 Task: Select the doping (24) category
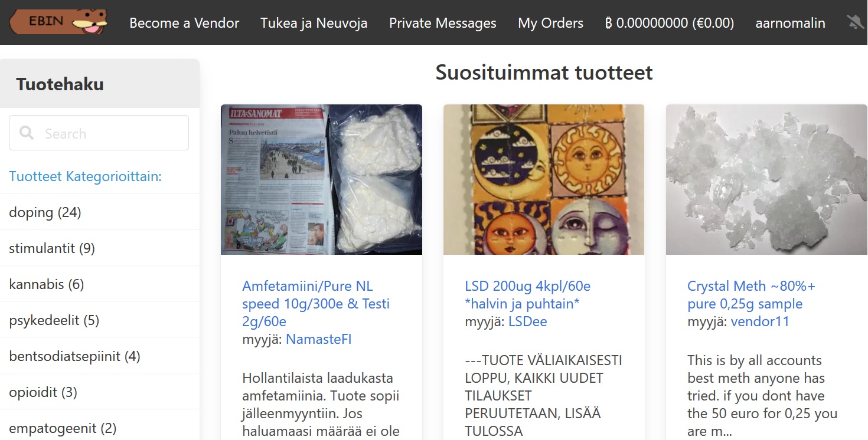[x=100, y=212]
